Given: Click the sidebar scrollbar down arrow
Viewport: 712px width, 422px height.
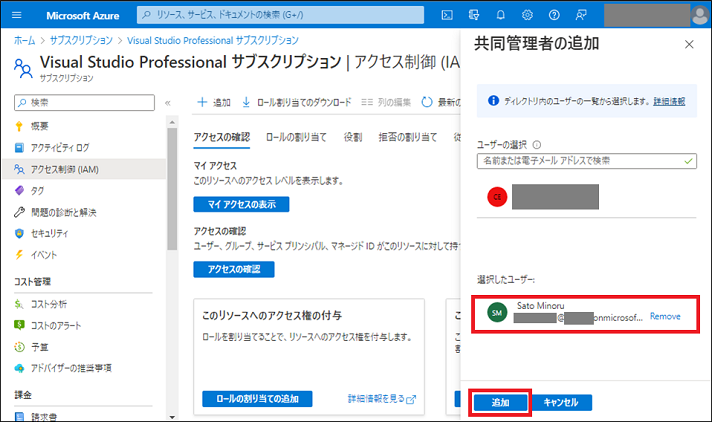Looking at the screenshot, I should (172, 417).
